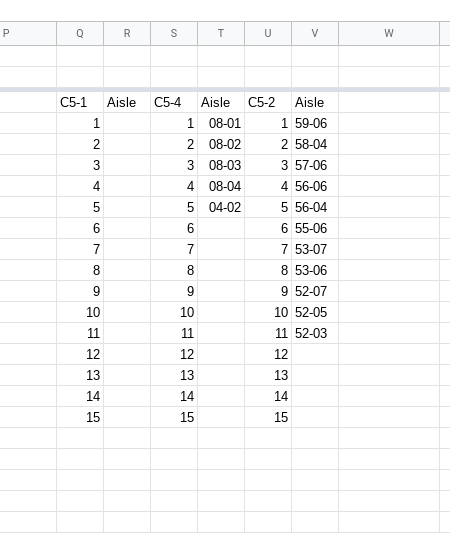
Task: Select column T header
Action: 221,33
